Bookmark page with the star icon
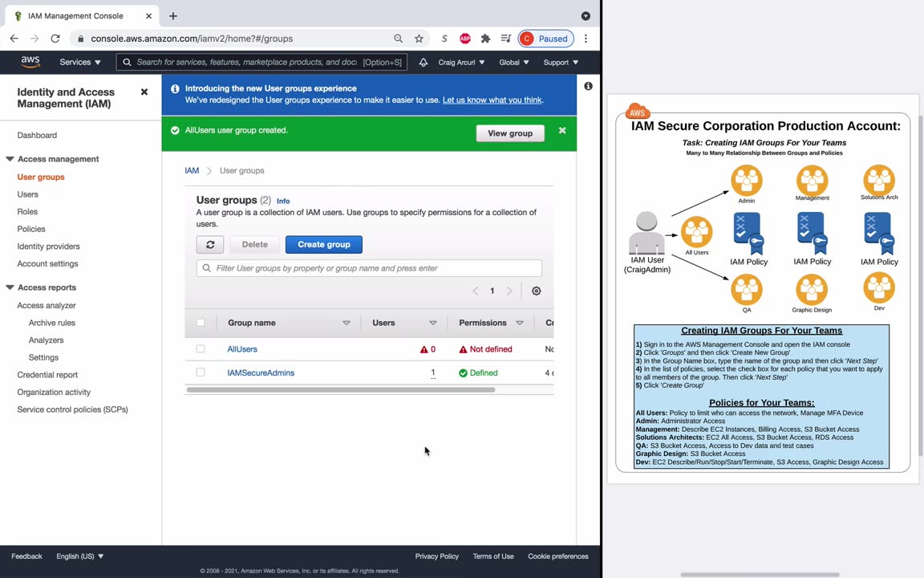 click(419, 39)
